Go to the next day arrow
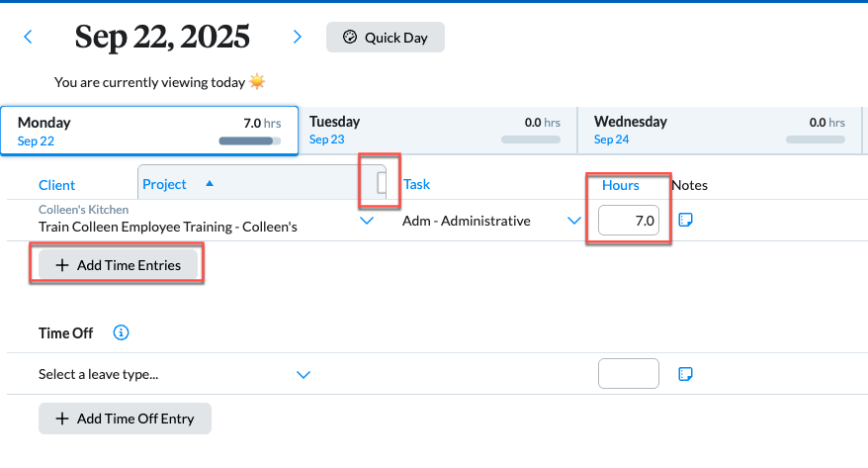868x468 pixels. pyautogui.click(x=297, y=38)
